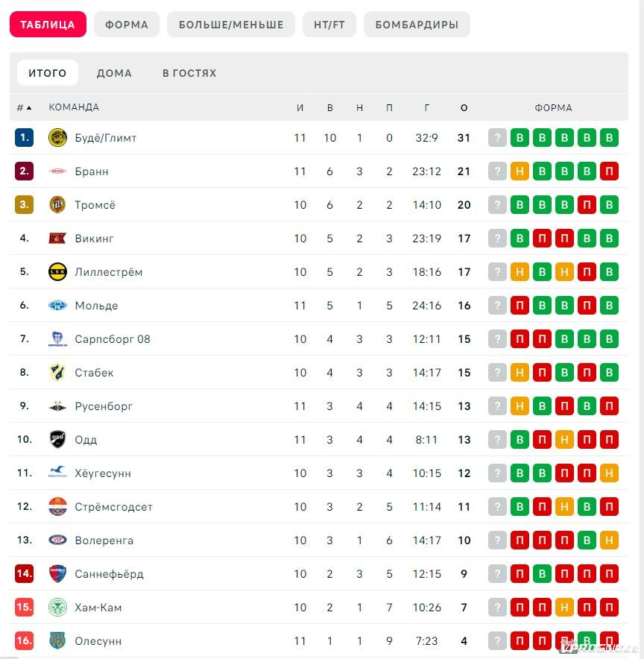This screenshot has height=659, width=644.
Task: Click the Стрёмсгодсет club logo
Action: pos(57,506)
